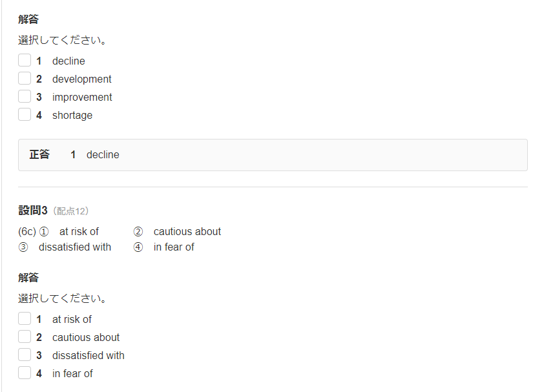Click the circled ② 'cautious about' choice in the question text

[187, 231]
